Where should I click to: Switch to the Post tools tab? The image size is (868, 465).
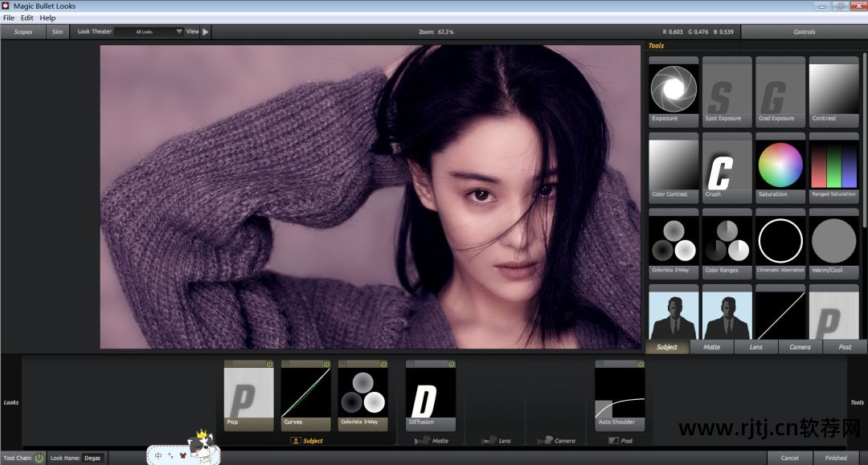click(845, 347)
